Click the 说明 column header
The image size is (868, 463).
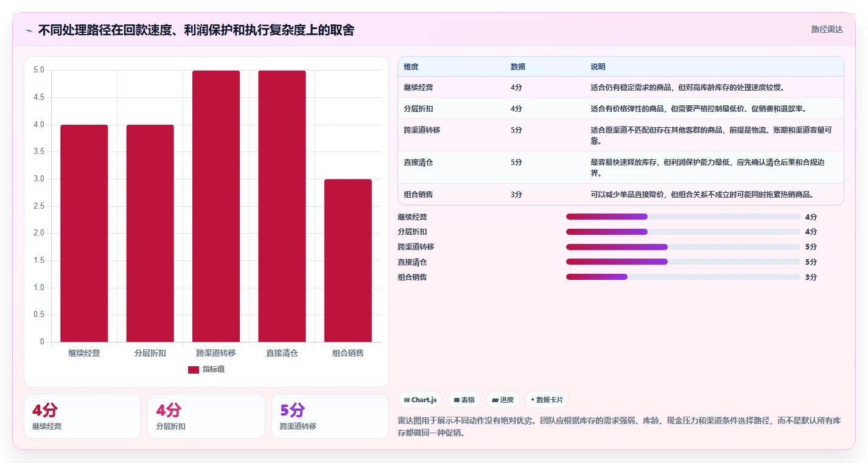coord(598,67)
